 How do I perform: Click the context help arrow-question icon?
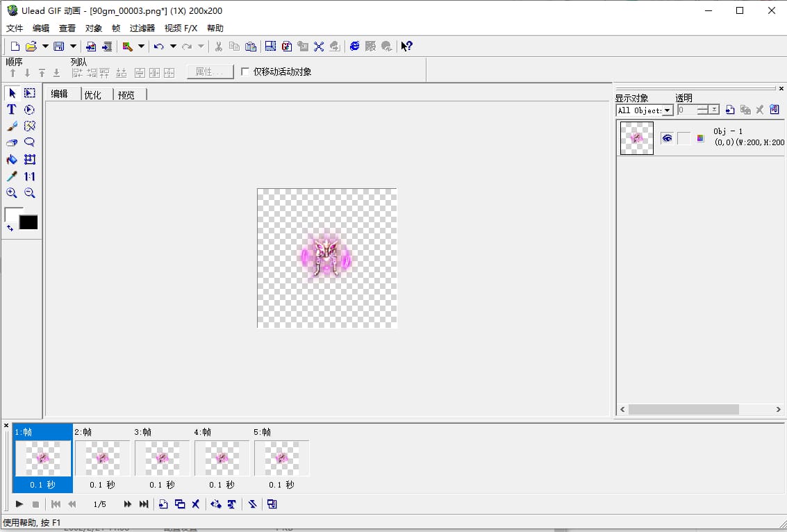coord(406,47)
